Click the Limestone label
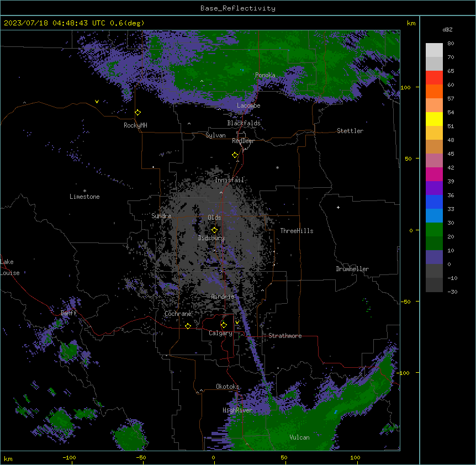 pos(84,197)
